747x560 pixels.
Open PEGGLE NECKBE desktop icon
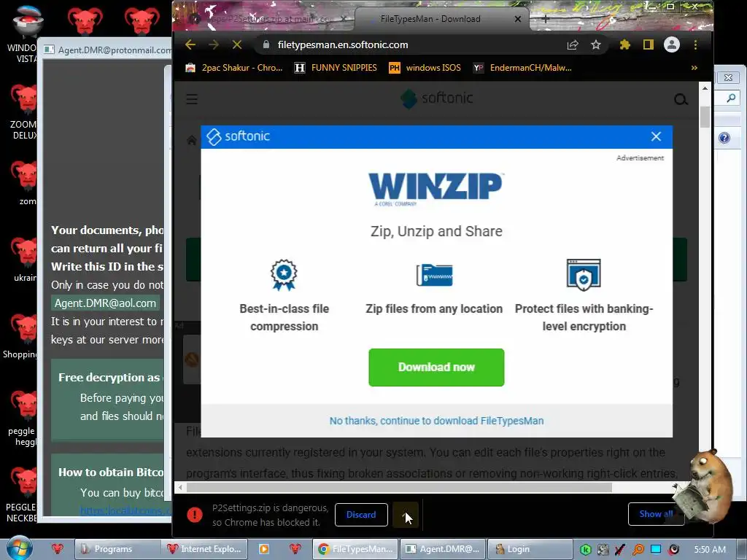click(x=22, y=494)
